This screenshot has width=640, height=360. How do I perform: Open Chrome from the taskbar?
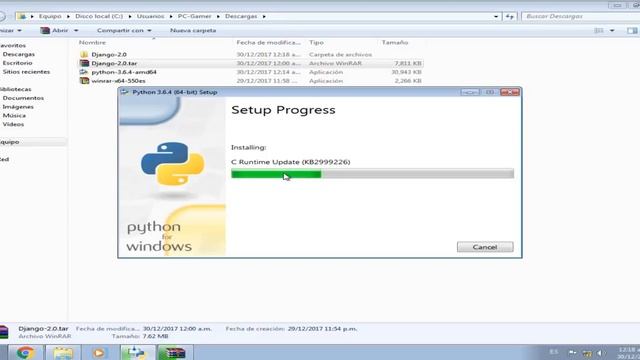click(x=25, y=352)
